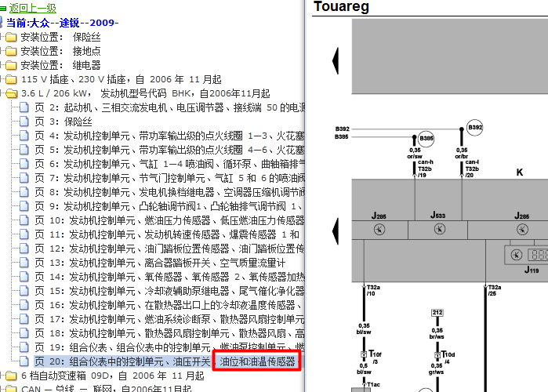
Task: Select the 6 档自动变速箱 09D folder label
Action: 113,376
